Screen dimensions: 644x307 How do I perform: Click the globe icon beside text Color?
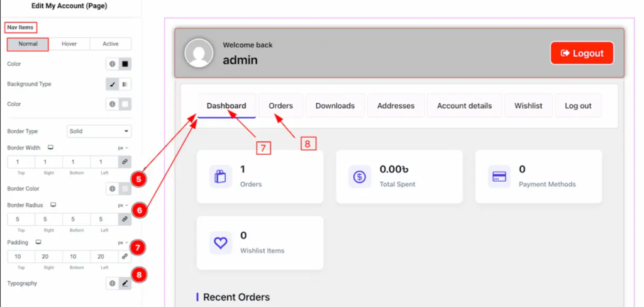pyautogui.click(x=112, y=64)
